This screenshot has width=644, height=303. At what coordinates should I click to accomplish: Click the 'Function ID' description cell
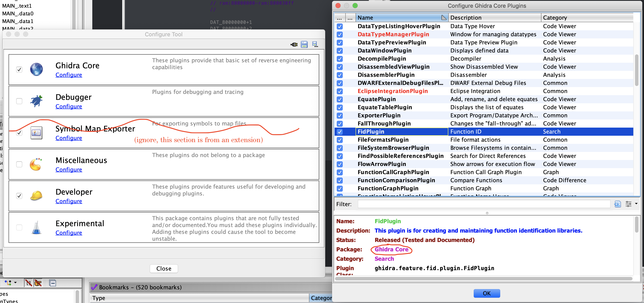point(495,132)
